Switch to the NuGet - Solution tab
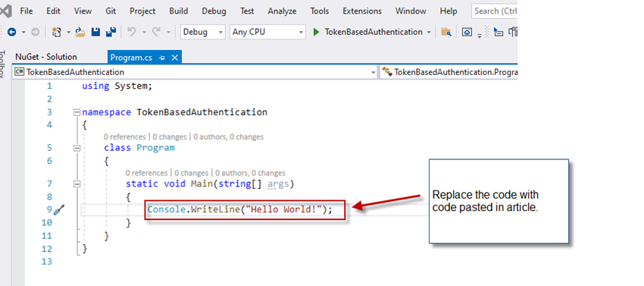This screenshot has height=286, width=644. pyautogui.click(x=46, y=57)
